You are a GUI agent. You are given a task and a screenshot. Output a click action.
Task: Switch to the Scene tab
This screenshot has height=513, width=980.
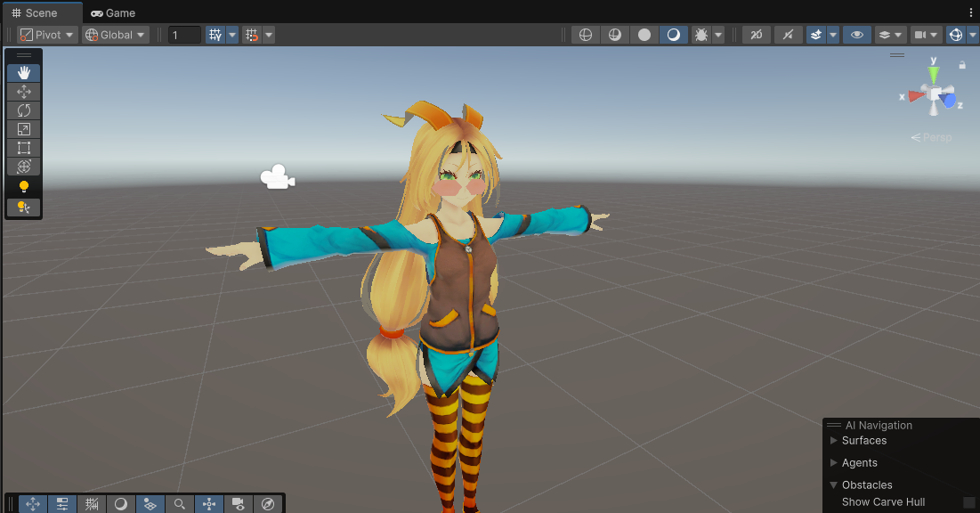pos(41,12)
